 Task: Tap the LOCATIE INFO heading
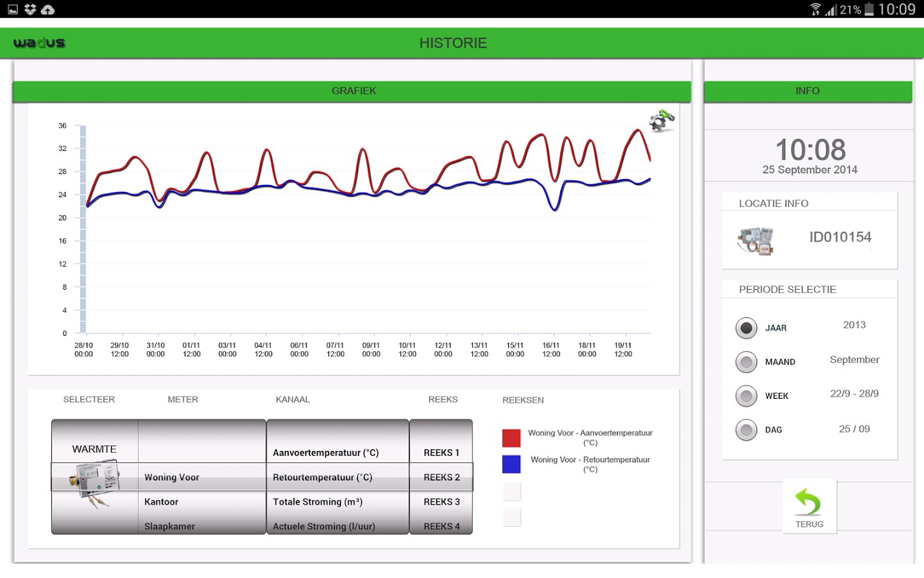pyautogui.click(x=773, y=204)
